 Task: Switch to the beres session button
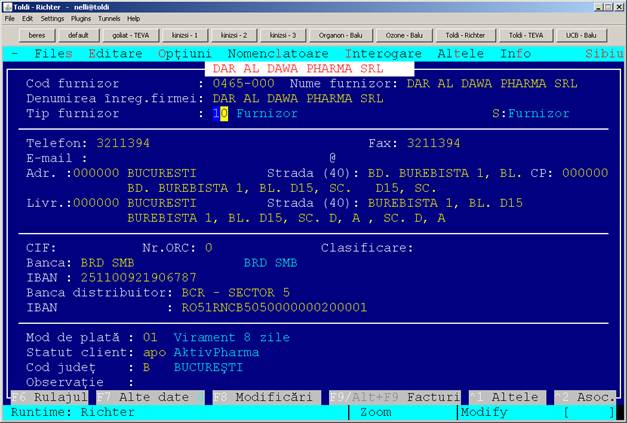37,35
